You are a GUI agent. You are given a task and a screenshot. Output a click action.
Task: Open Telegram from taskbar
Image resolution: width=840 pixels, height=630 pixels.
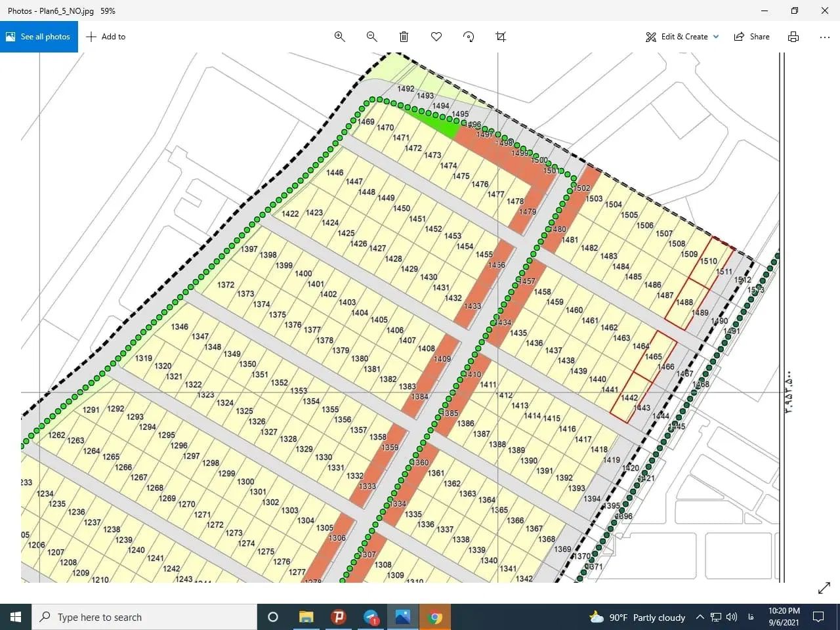pos(371,617)
